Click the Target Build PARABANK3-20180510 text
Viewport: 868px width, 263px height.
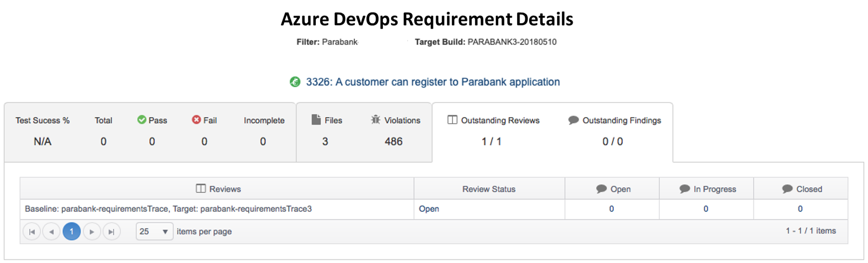486,42
